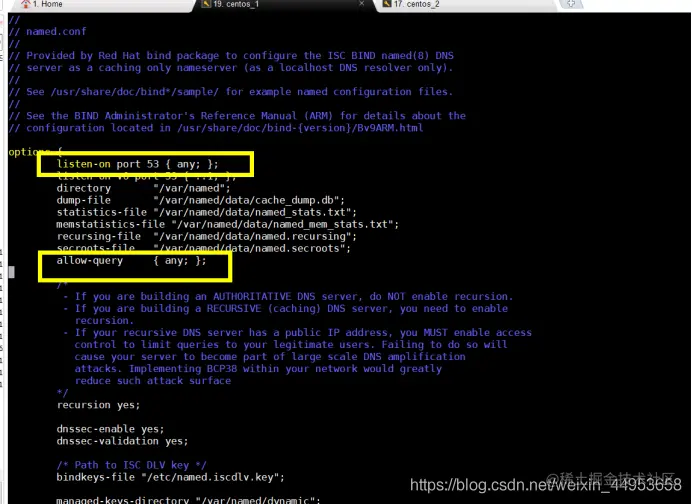Image resolution: width=692 pixels, height=504 pixels.
Task: Click the recursing-file named.recursing line
Action: pos(207,236)
